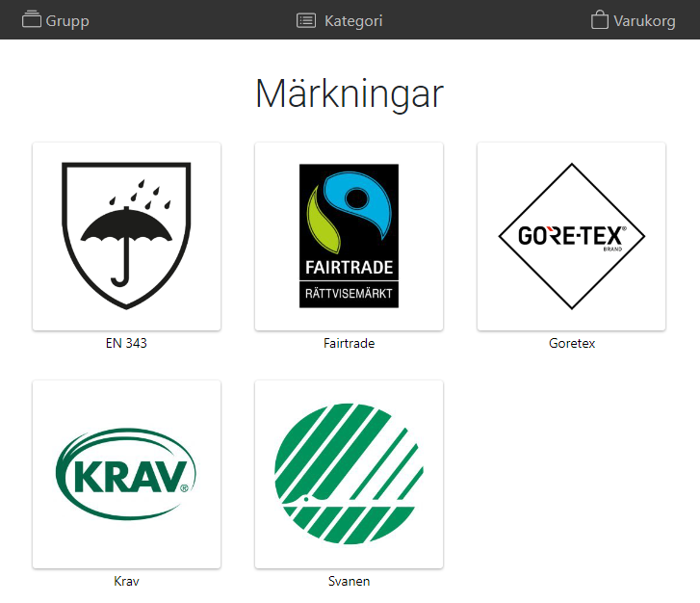The image size is (700, 603).
Task: Click the Märkningar page heading
Action: click(349, 93)
